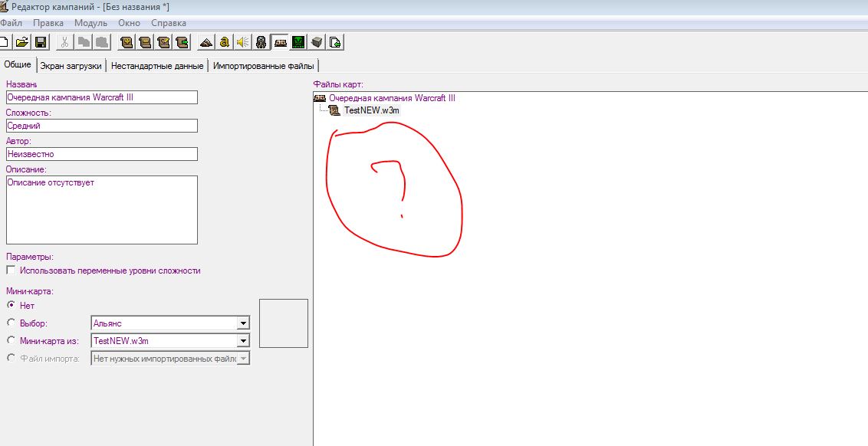The width and height of the screenshot is (868, 446).
Task: Click the 'Описание:' label
Action: (x=27, y=169)
